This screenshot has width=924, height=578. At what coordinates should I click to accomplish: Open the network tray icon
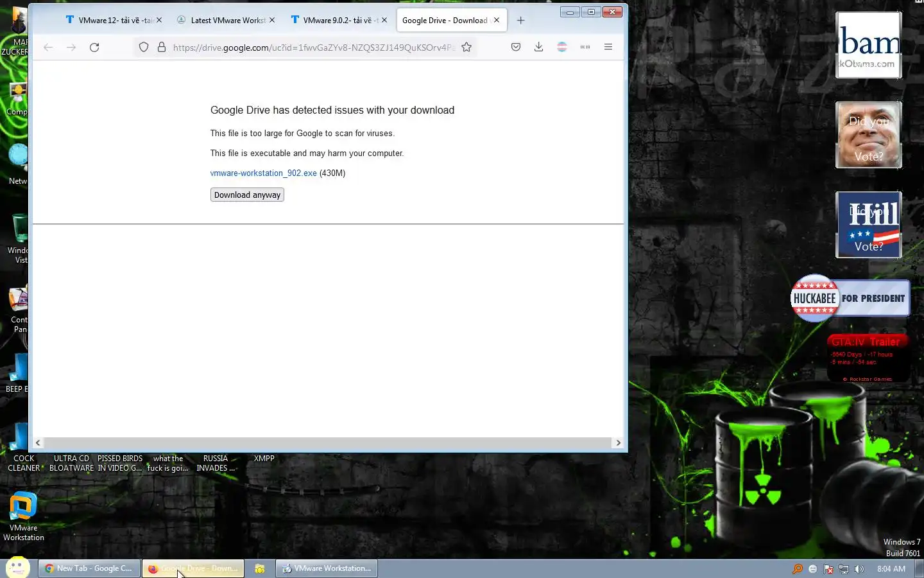coord(844,569)
